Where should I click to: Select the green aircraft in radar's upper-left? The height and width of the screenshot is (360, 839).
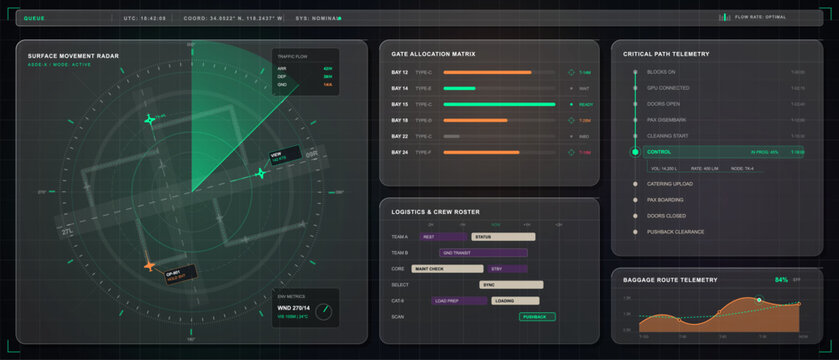[150, 120]
